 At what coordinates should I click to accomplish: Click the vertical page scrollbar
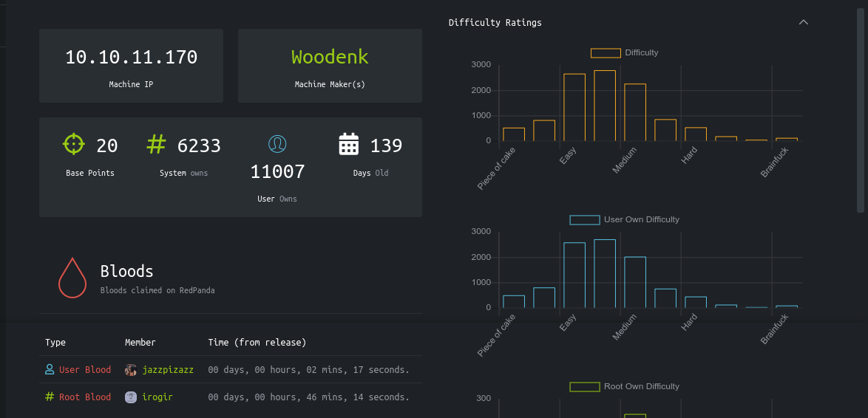tap(861, 111)
